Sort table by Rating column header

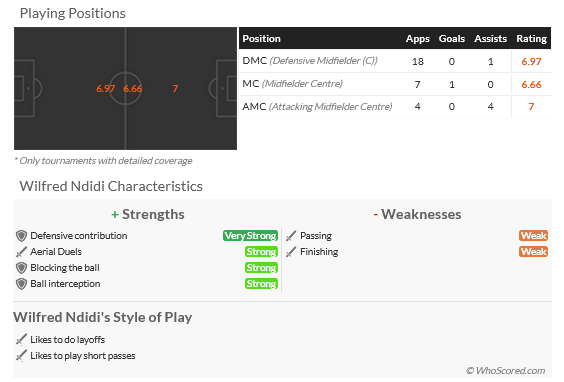tap(531, 38)
